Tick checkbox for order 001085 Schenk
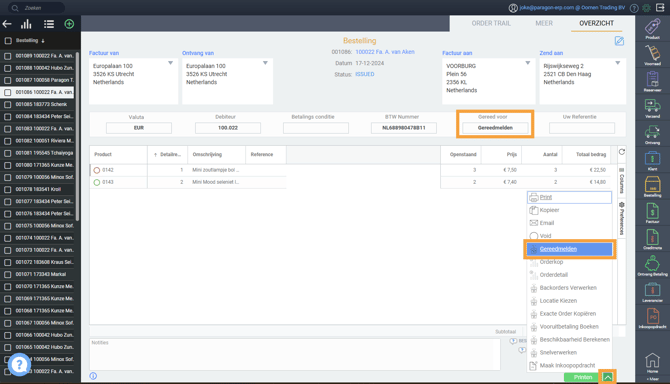 [x=8, y=104]
